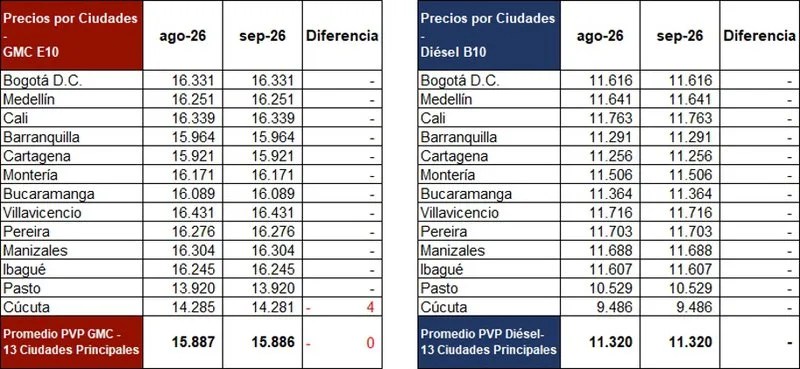
Task: Select the Diésel B10 table title header
Action: (489, 35)
